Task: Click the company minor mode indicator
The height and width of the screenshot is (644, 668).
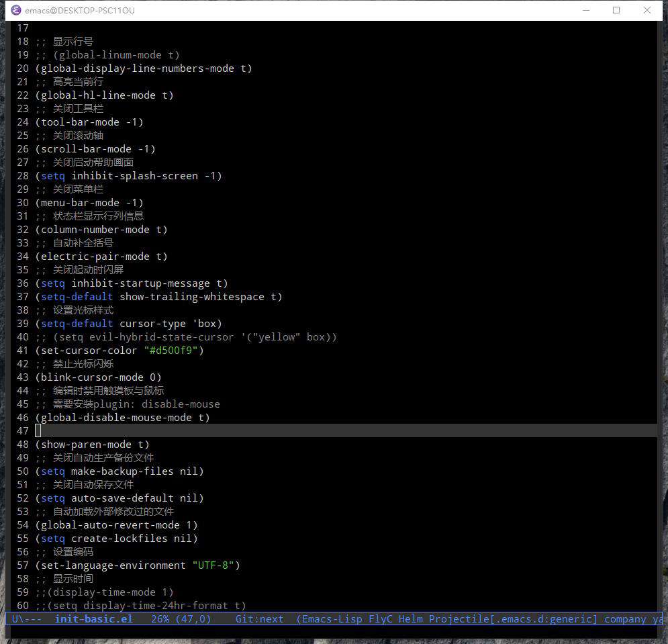Action: coord(625,619)
